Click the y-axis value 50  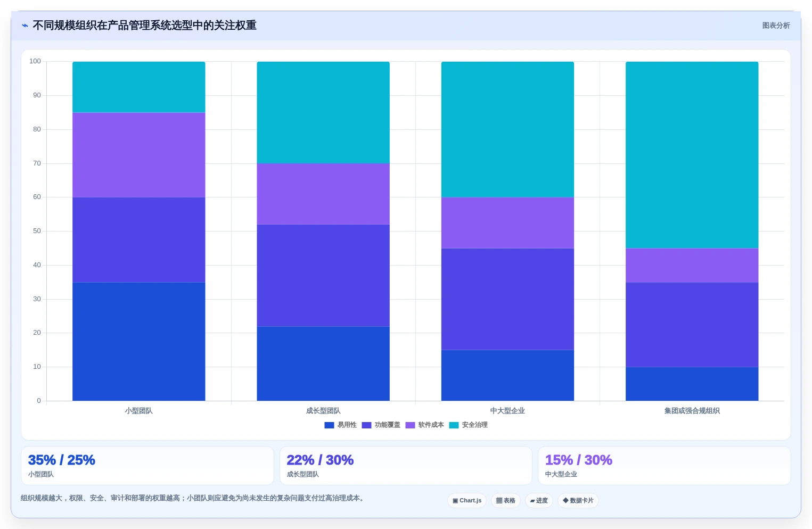tap(37, 231)
